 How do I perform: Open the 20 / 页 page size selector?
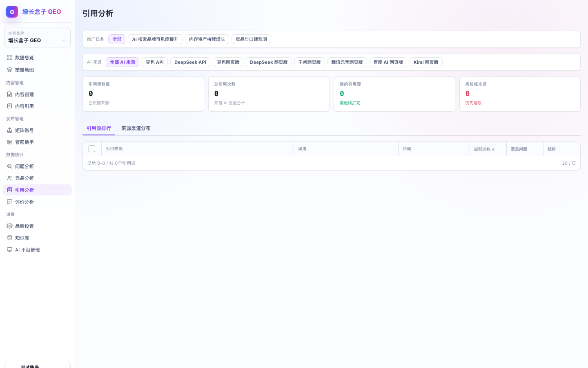tap(569, 163)
